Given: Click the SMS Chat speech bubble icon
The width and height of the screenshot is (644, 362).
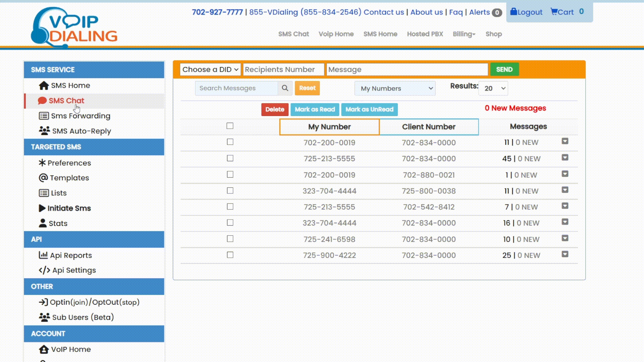Looking at the screenshot, I should tap(42, 101).
